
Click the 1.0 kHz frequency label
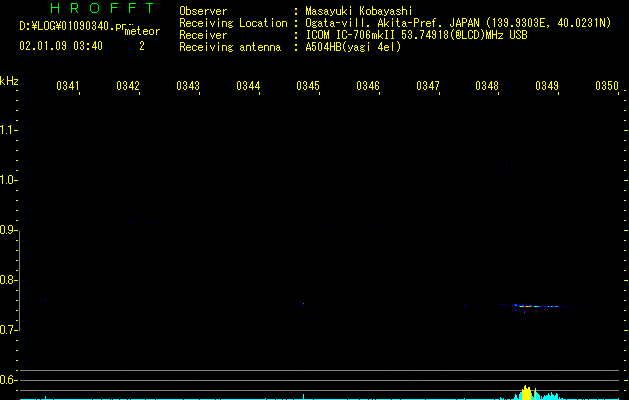coord(8,180)
